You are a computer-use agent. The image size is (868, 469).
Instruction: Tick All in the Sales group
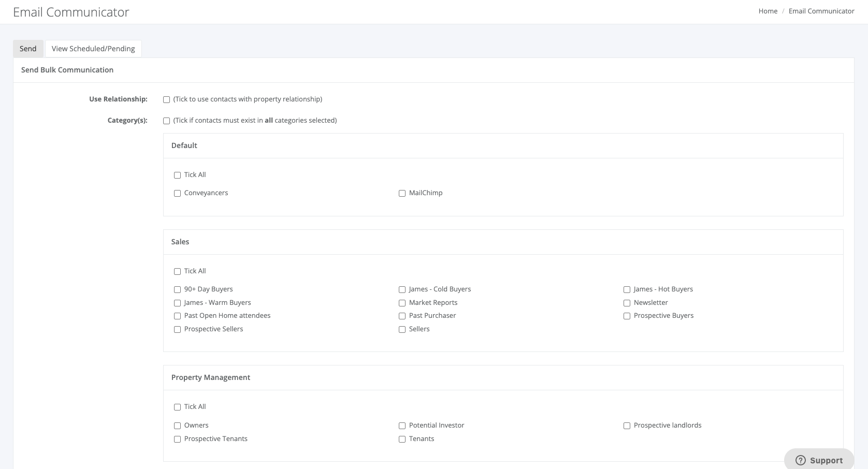click(x=177, y=271)
